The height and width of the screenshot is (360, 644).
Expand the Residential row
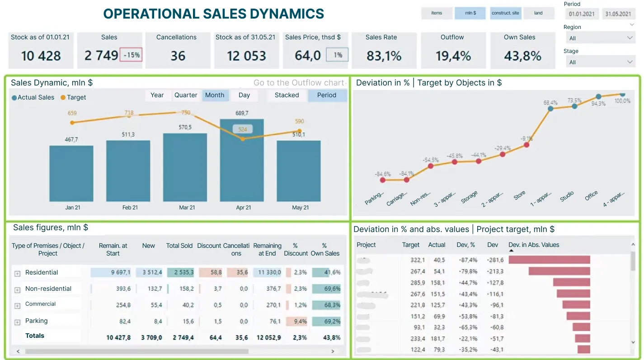tap(18, 273)
